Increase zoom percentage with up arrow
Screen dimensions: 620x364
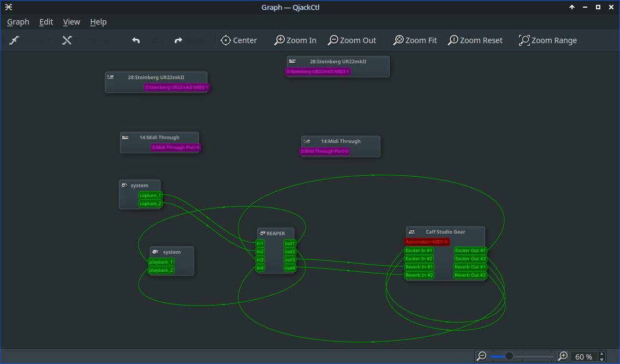(602, 354)
